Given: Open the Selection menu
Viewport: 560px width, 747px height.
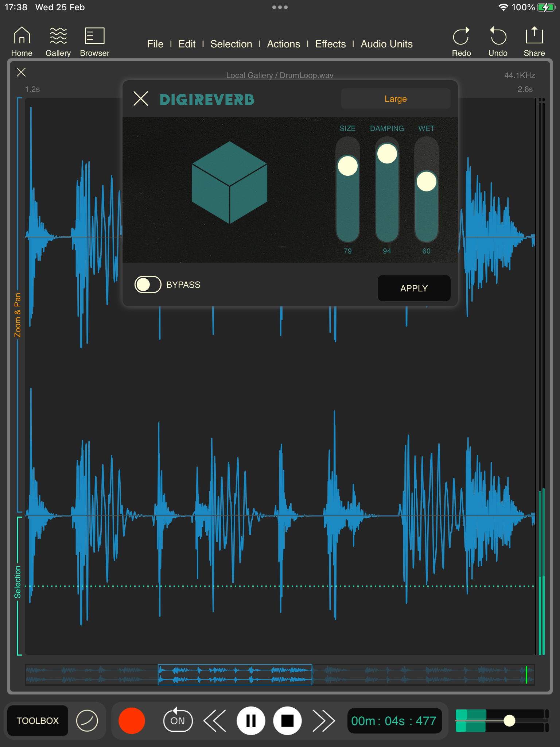Looking at the screenshot, I should pyautogui.click(x=231, y=44).
